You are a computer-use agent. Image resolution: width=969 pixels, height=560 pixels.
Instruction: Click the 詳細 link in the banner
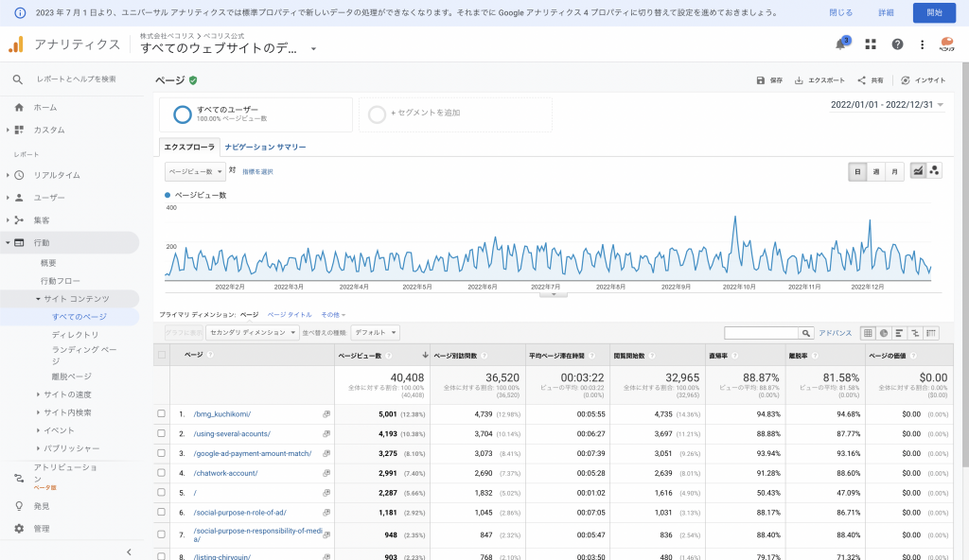point(886,13)
